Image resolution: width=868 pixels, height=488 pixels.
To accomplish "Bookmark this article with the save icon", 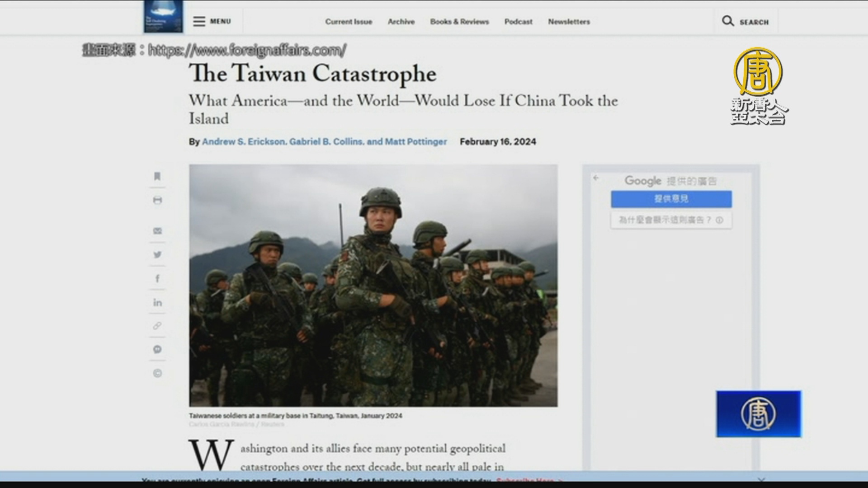I will point(157,176).
